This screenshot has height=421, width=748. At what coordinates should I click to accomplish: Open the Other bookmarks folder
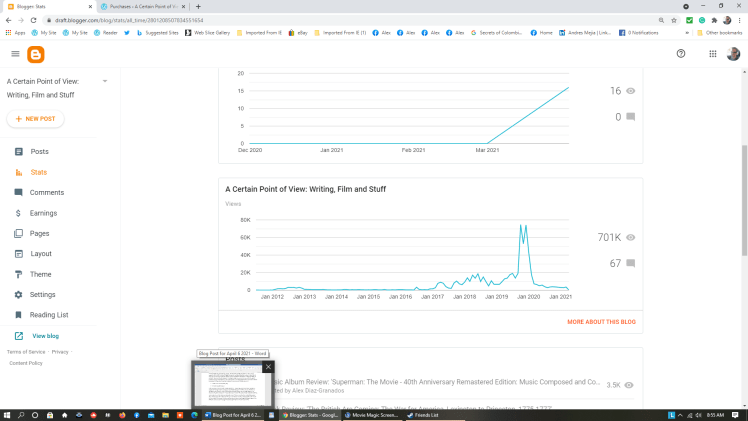pos(720,32)
